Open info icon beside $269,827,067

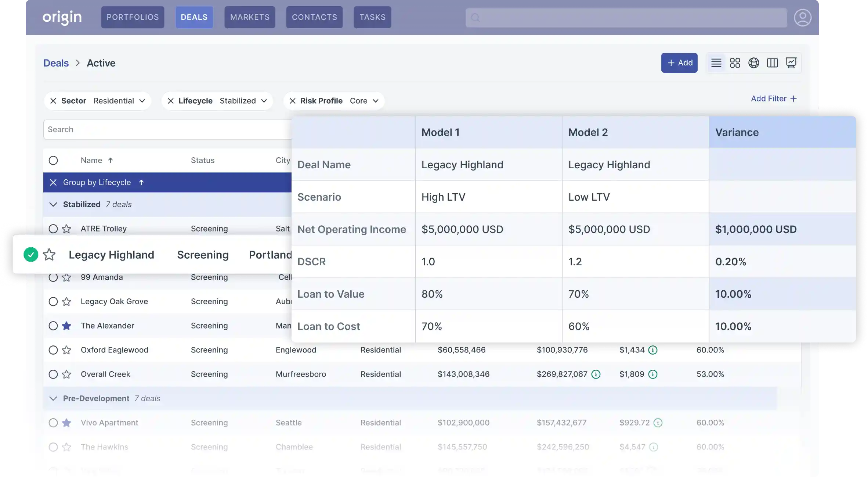pyautogui.click(x=596, y=374)
